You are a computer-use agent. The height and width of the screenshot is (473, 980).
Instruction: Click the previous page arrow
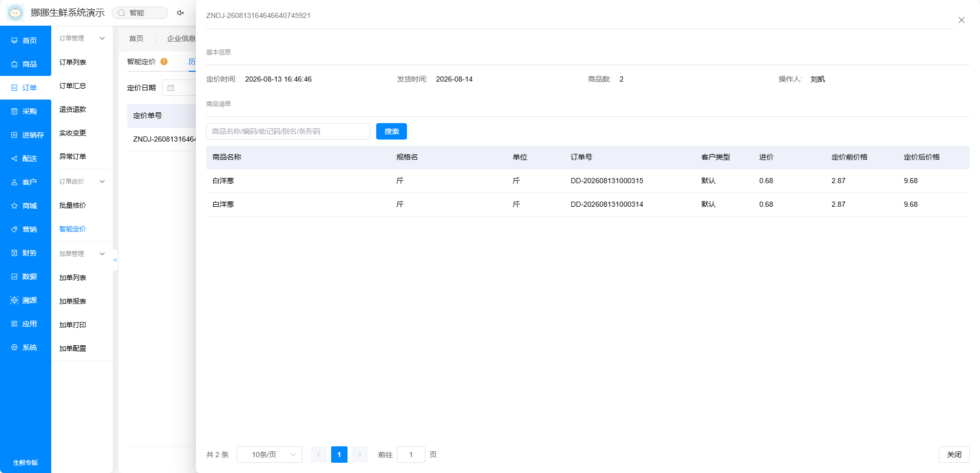[x=319, y=455]
